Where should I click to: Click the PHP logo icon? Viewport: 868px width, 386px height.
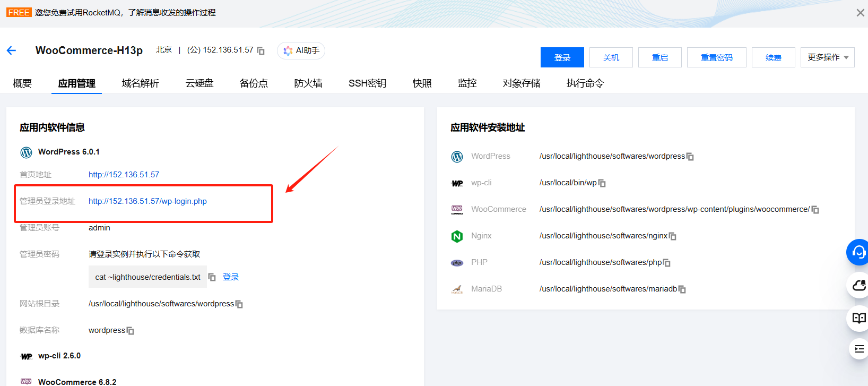[457, 263]
